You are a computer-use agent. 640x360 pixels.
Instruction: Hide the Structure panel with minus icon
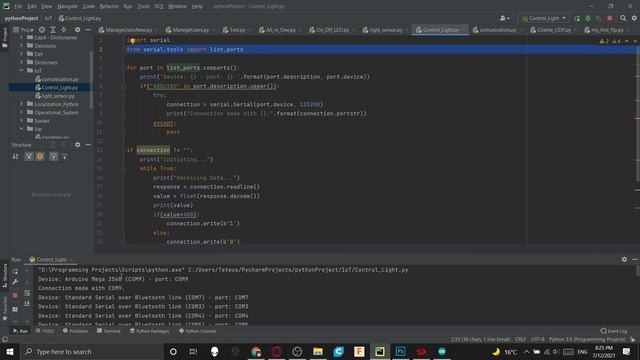[88, 145]
